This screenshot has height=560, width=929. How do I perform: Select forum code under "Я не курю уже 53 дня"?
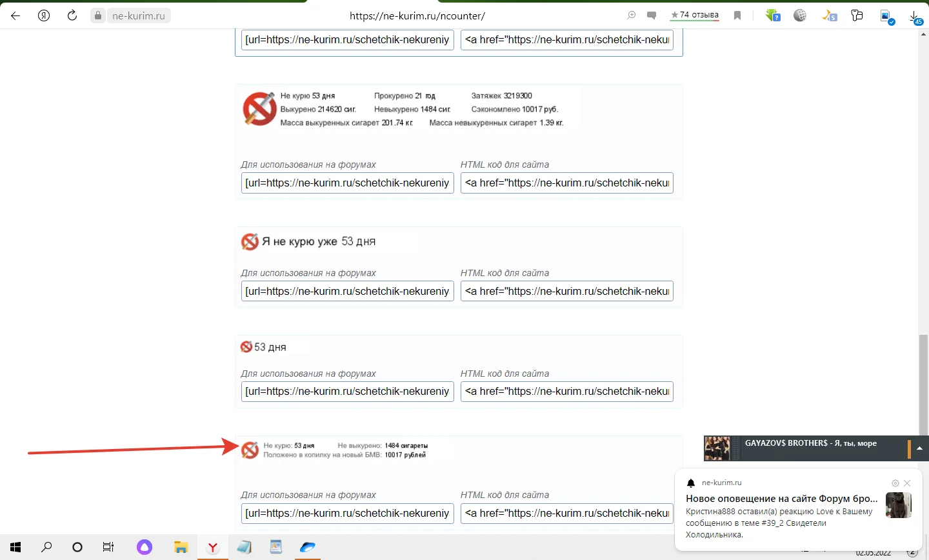(347, 291)
